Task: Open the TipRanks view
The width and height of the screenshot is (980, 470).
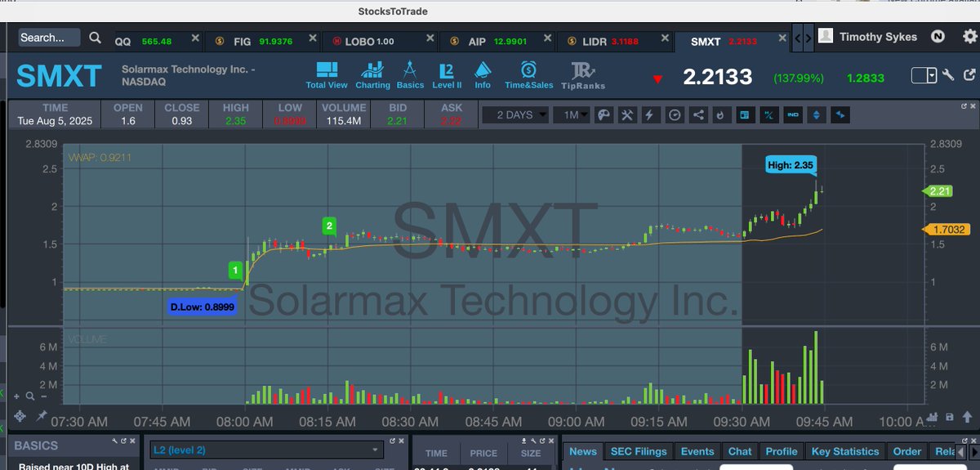Action: pyautogui.click(x=583, y=75)
